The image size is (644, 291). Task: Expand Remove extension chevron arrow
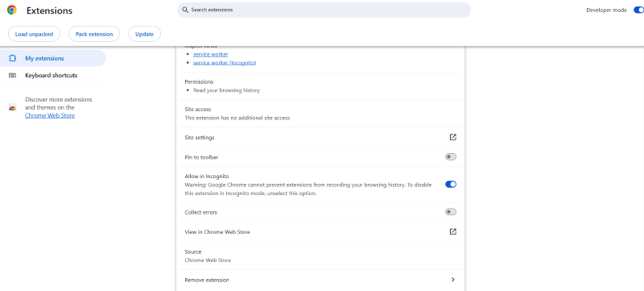452,280
